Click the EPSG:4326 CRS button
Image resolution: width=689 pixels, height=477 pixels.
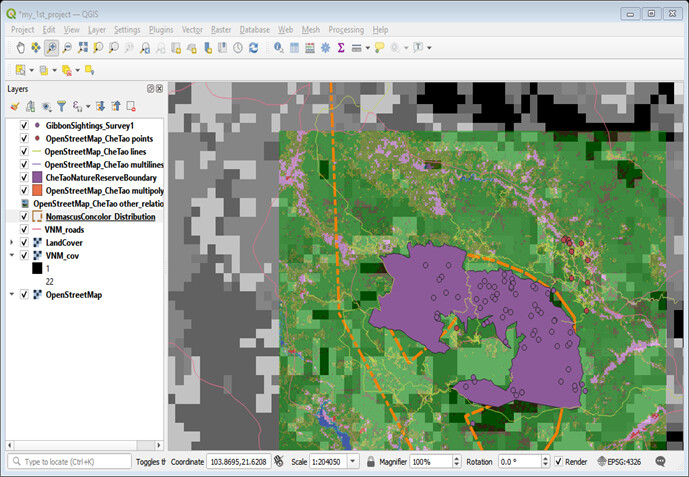point(619,462)
